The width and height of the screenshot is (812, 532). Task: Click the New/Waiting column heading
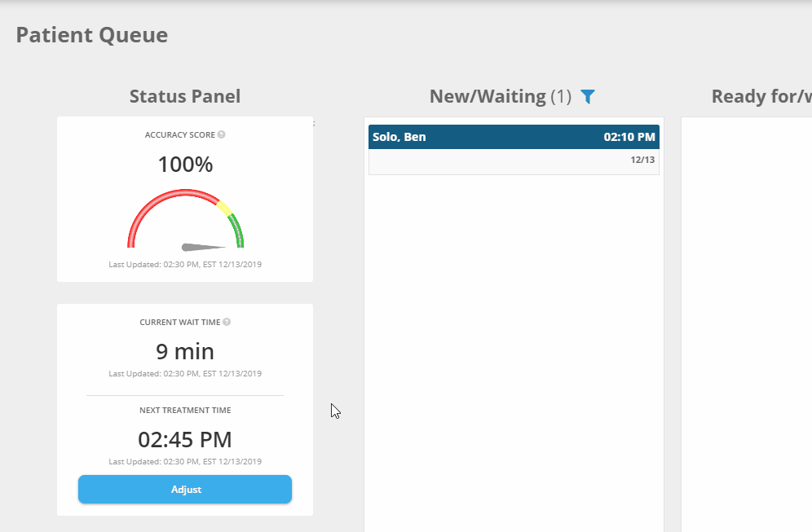pos(488,96)
